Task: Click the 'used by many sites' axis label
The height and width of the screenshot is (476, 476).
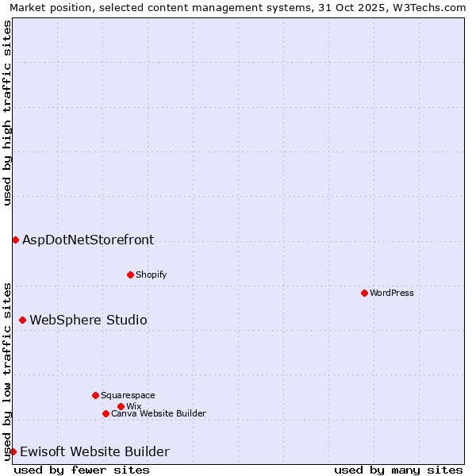Action: [x=398, y=470]
